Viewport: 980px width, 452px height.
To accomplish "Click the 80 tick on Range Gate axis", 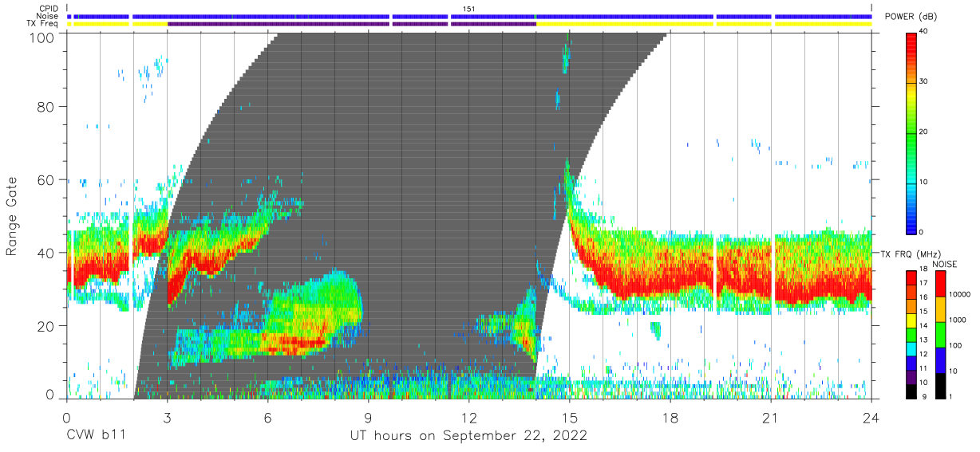I will pyautogui.click(x=46, y=107).
